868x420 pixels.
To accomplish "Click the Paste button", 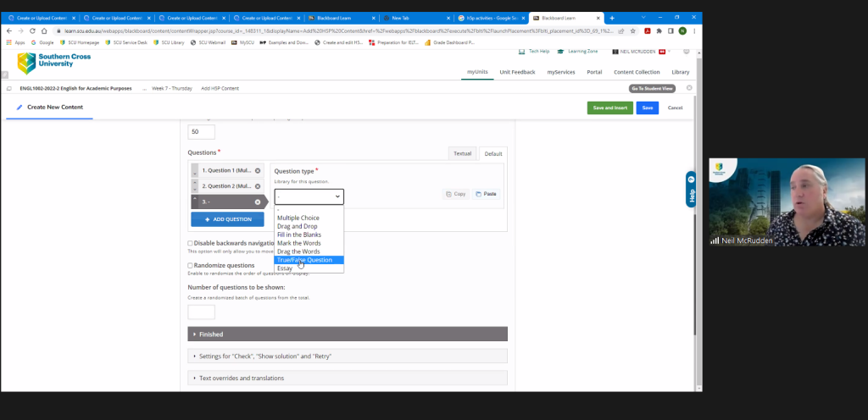I will pyautogui.click(x=486, y=194).
